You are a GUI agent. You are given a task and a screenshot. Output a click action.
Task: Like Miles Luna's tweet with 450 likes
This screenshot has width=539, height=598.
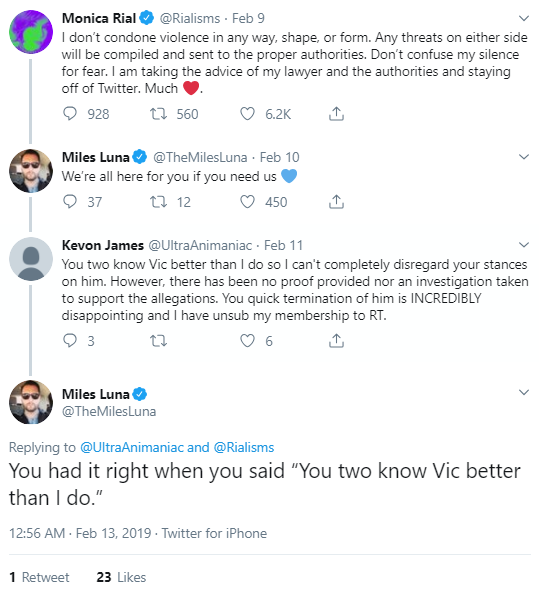pyautogui.click(x=247, y=202)
